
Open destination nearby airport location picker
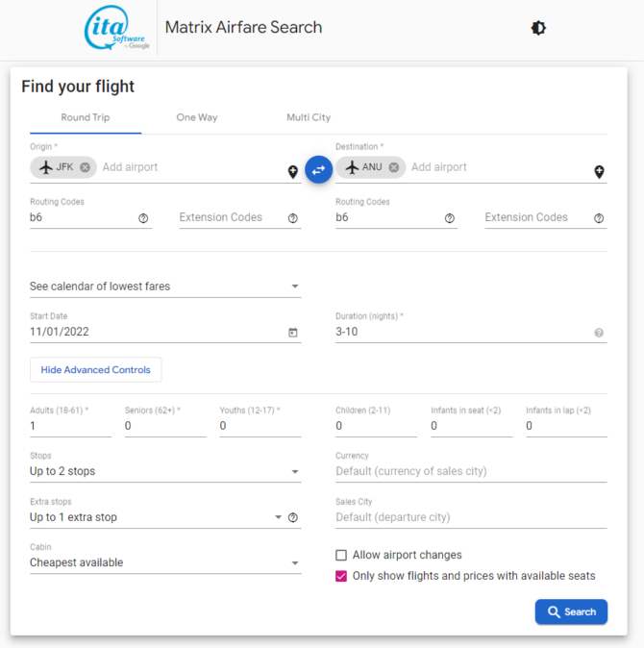pyautogui.click(x=599, y=172)
